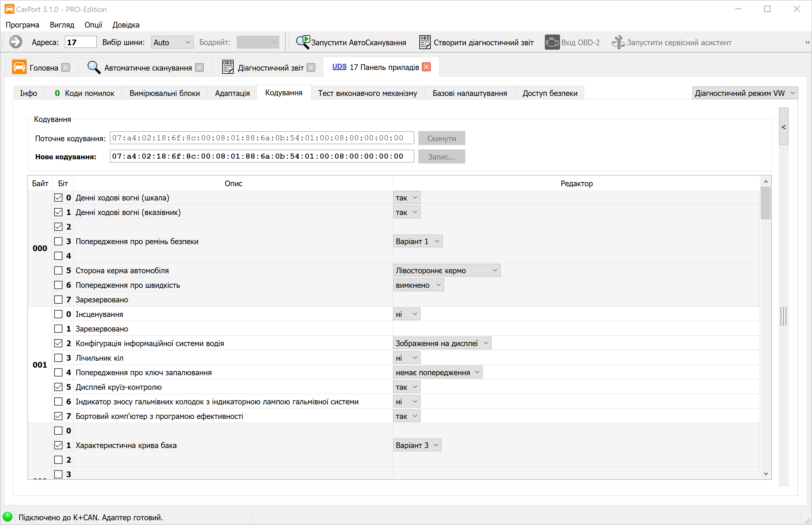The image size is (812, 525).
Task: Uncheck Дисплей круїз-контролю bit 5
Action: tap(58, 387)
